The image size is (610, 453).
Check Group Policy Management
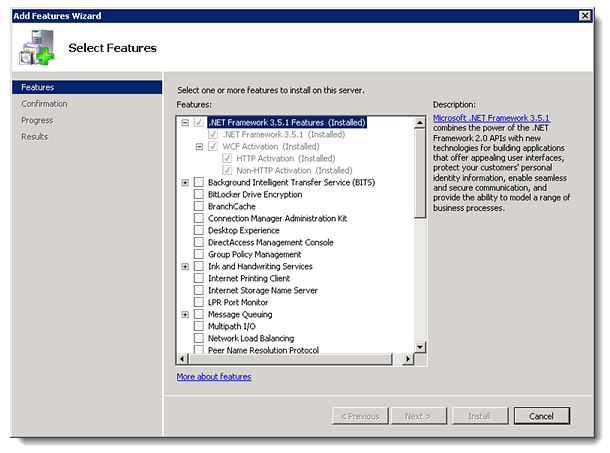coord(199,254)
